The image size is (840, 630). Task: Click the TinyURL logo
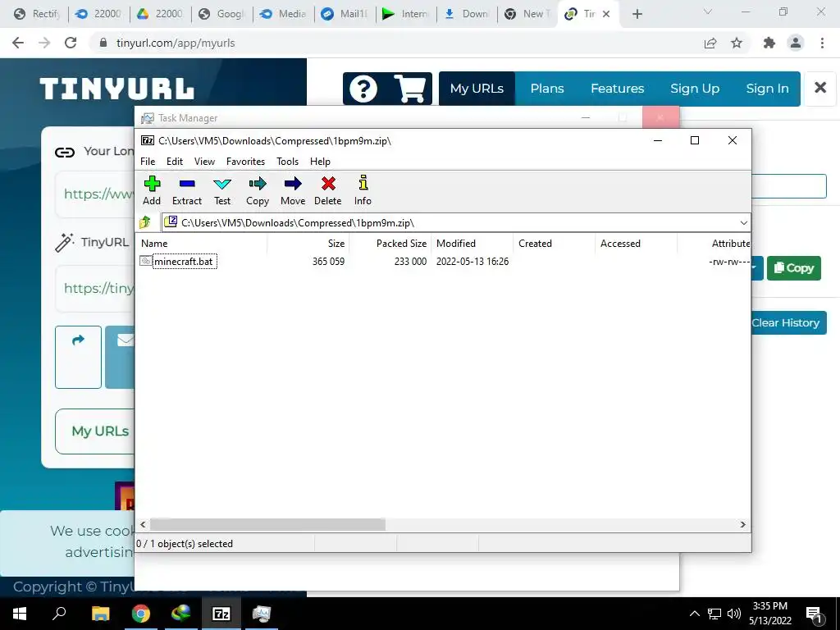(116, 89)
